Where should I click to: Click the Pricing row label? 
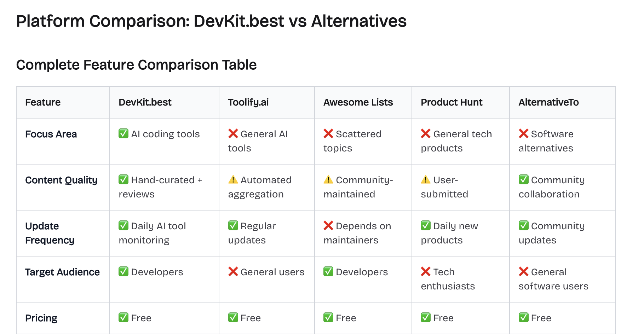(x=41, y=318)
